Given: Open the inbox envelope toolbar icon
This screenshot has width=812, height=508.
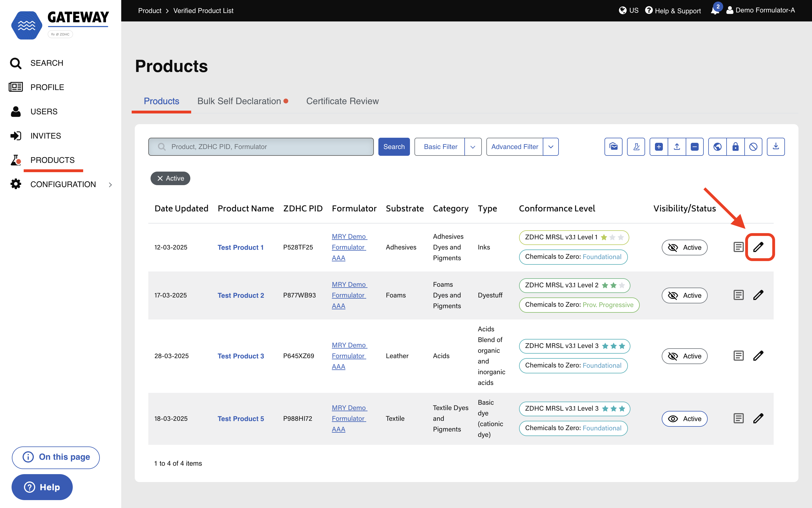Looking at the screenshot, I should (x=613, y=147).
